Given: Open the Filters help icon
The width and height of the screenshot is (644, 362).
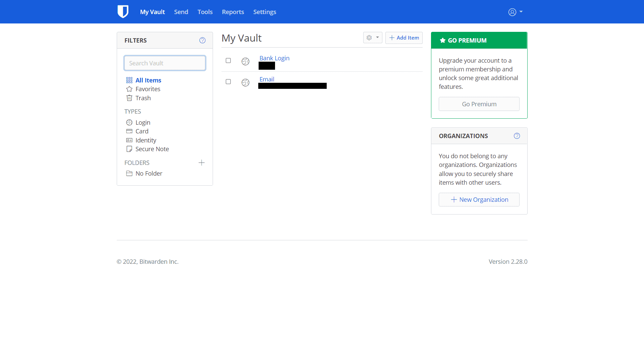Looking at the screenshot, I should pos(202,40).
